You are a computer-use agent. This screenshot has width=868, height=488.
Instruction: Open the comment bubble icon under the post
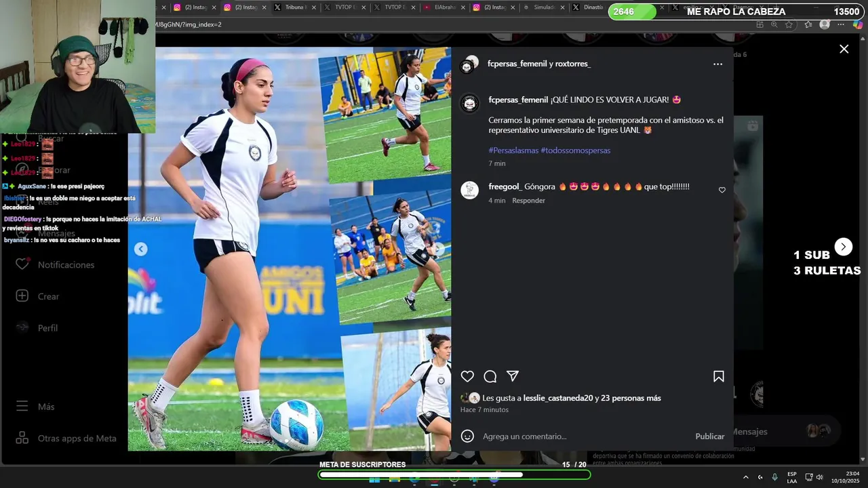pyautogui.click(x=490, y=376)
